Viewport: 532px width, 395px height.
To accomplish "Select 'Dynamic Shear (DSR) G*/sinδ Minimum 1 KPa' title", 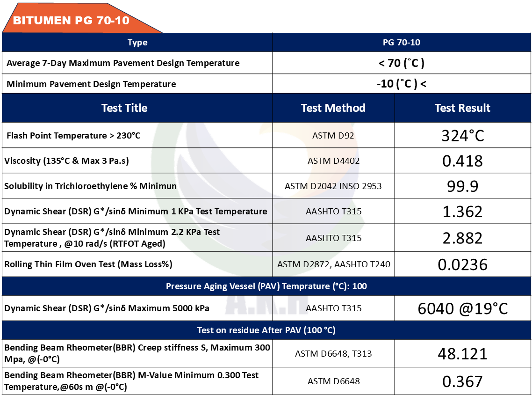I will click(x=136, y=211).
